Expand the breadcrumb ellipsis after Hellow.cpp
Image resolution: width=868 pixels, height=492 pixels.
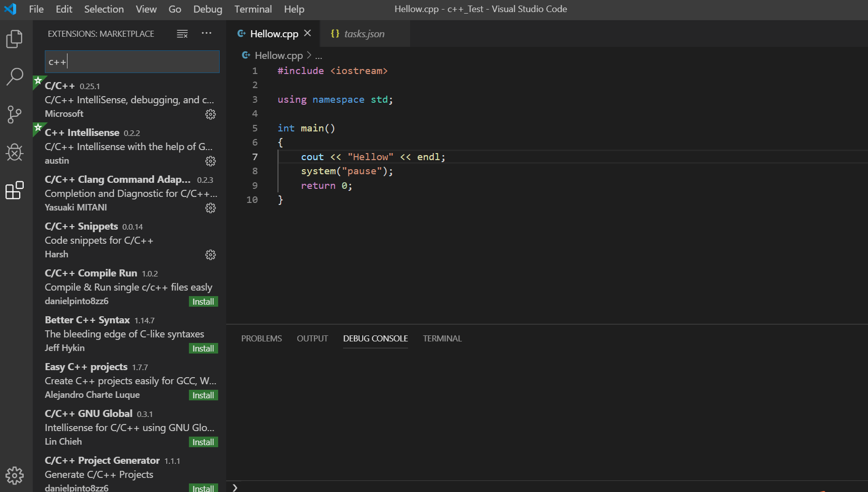(318, 56)
